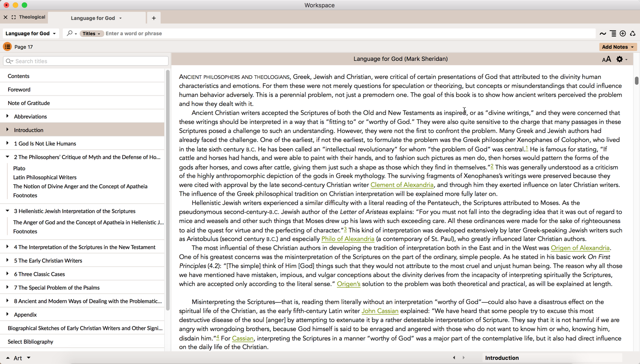Click the recycle triangle icon
Viewport: 640px width, 364px height.
[633, 34]
